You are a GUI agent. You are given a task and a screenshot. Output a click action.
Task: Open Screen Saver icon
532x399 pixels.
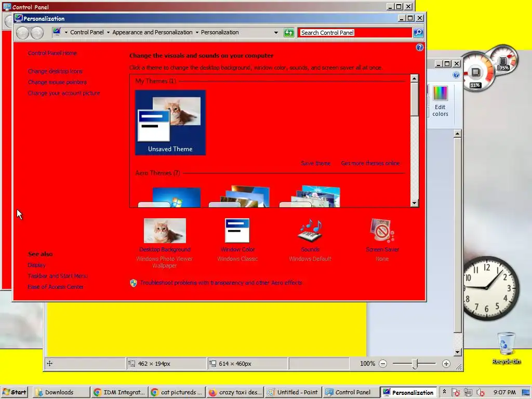point(382,231)
